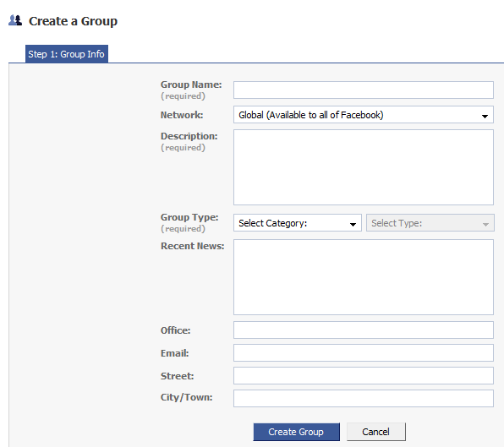The width and height of the screenshot is (504, 447).
Task: Click the Street input field
Action: [x=364, y=376]
